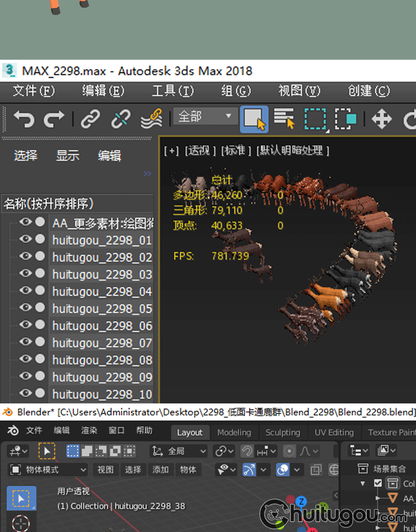
Task: Select the Move tool in 3ds Max
Action: pos(382,119)
